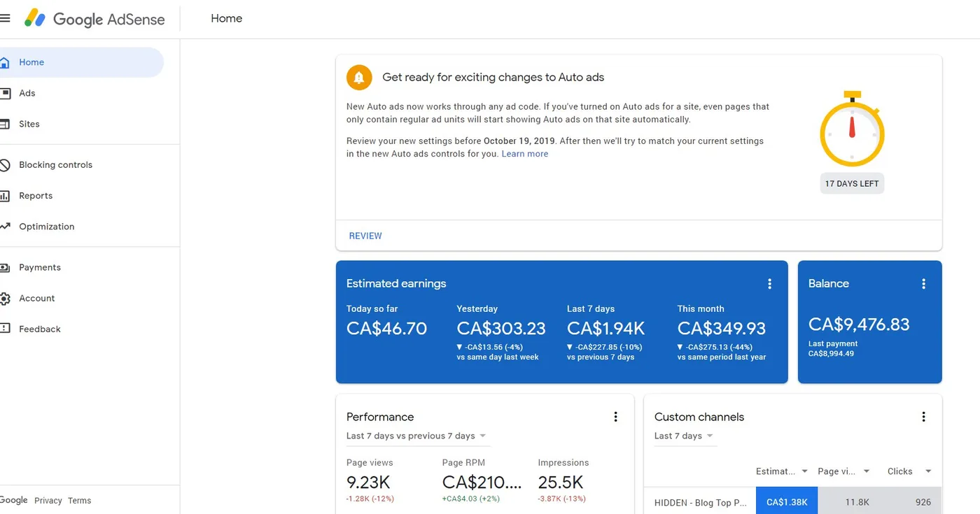
Task: Click Impressions 25.5K metric
Action: tap(561, 483)
